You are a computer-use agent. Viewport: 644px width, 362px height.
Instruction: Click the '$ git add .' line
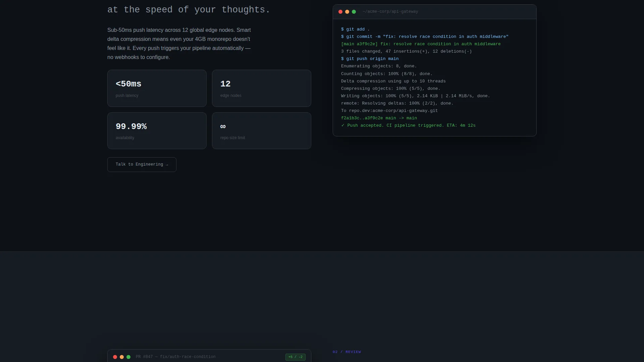tap(356, 29)
